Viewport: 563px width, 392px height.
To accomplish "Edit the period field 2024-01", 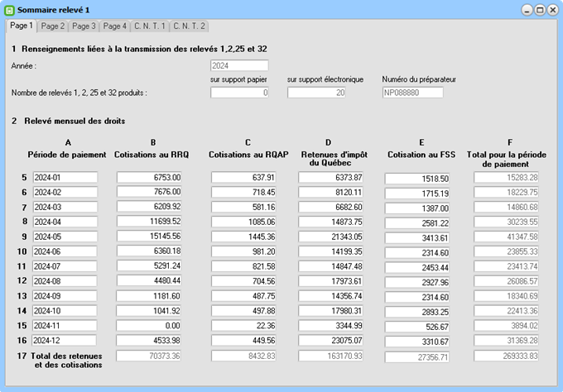I will point(65,178).
